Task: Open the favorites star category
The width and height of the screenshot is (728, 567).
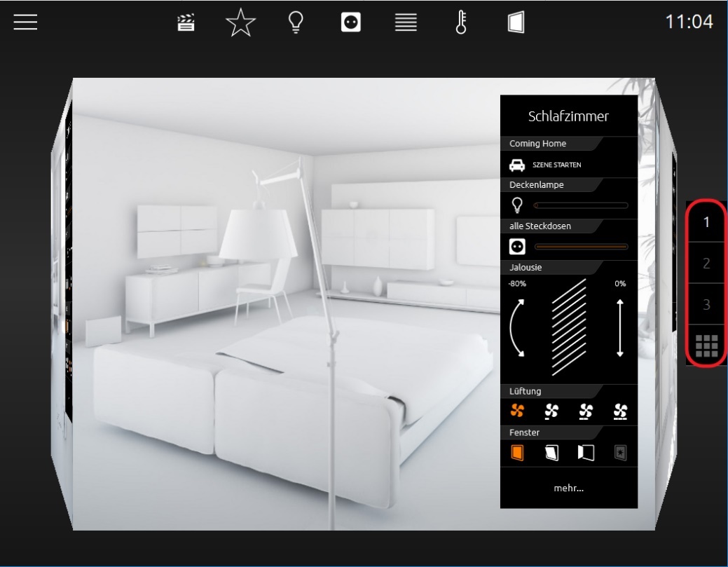Action: tap(240, 22)
